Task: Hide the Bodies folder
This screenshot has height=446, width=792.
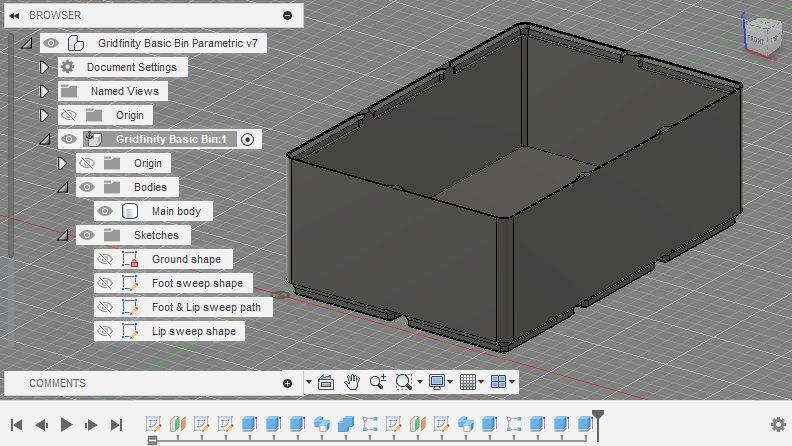Action: click(87, 187)
